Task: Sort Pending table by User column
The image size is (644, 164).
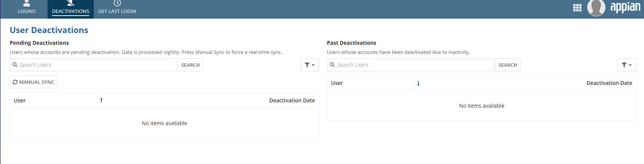Action: coord(20,100)
